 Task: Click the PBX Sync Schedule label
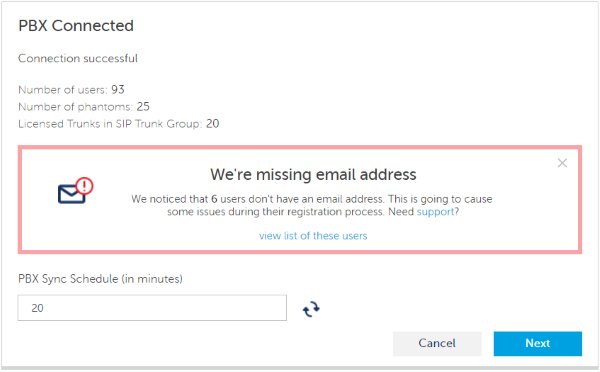click(x=100, y=279)
